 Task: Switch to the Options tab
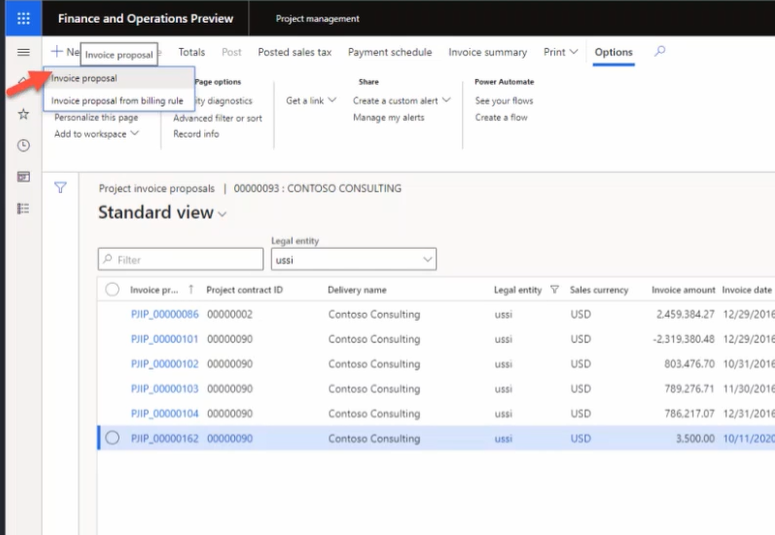613,52
